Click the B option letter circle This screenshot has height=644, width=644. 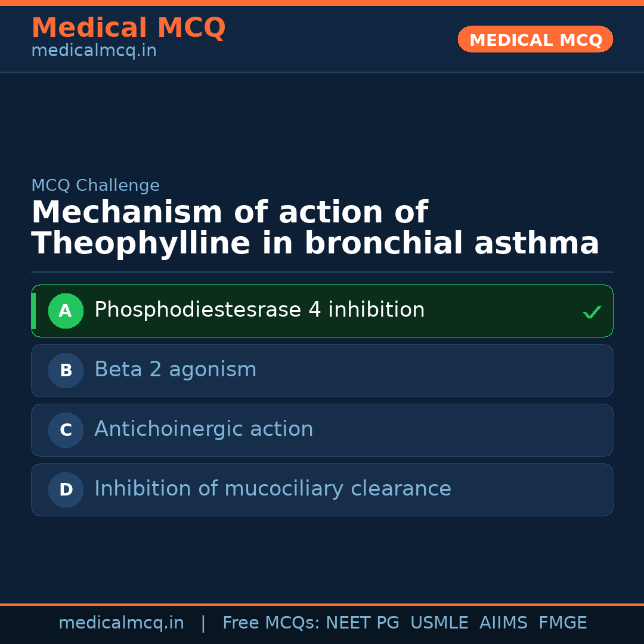pos(66,370)
